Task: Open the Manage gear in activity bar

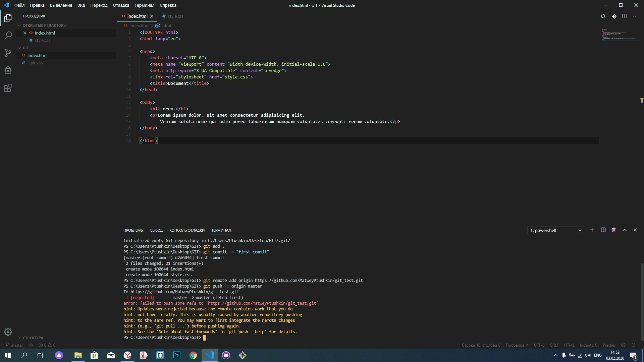Action: click(x=8, y=332)
